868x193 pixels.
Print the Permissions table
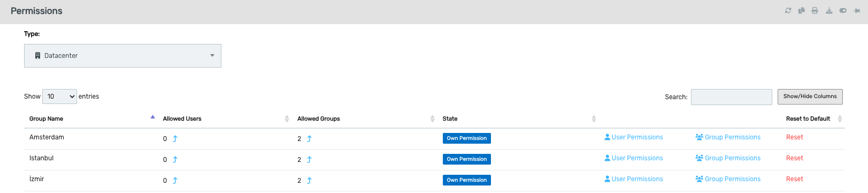point(815,11)
